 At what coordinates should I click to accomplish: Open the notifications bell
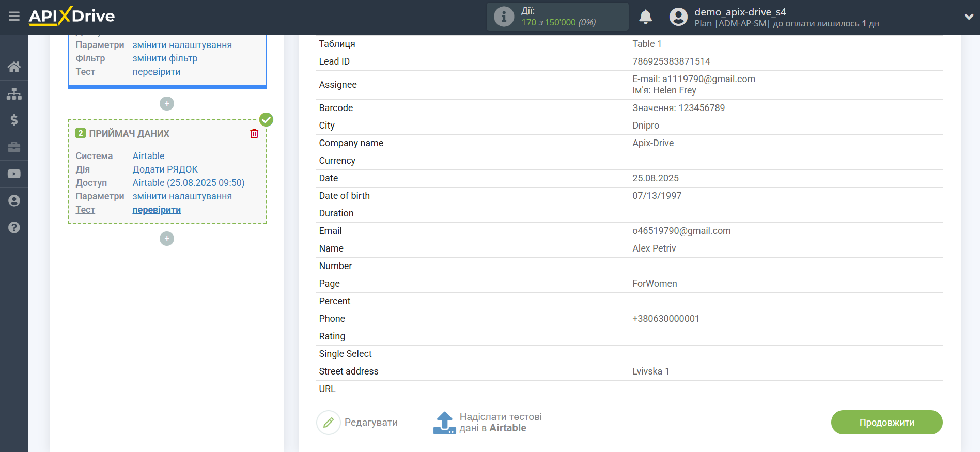tap(645, 17)
